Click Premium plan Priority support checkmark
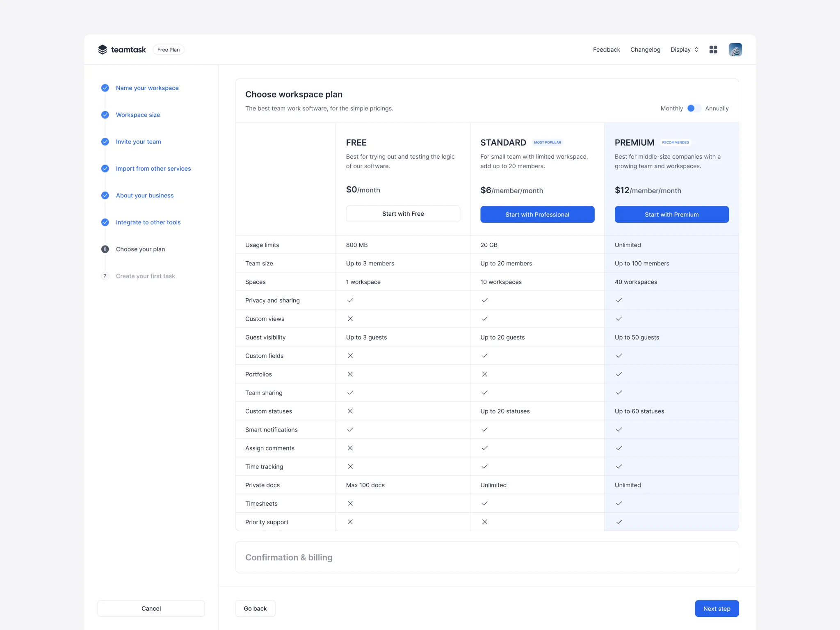The image size is (840, 630). tap(619, 522)
